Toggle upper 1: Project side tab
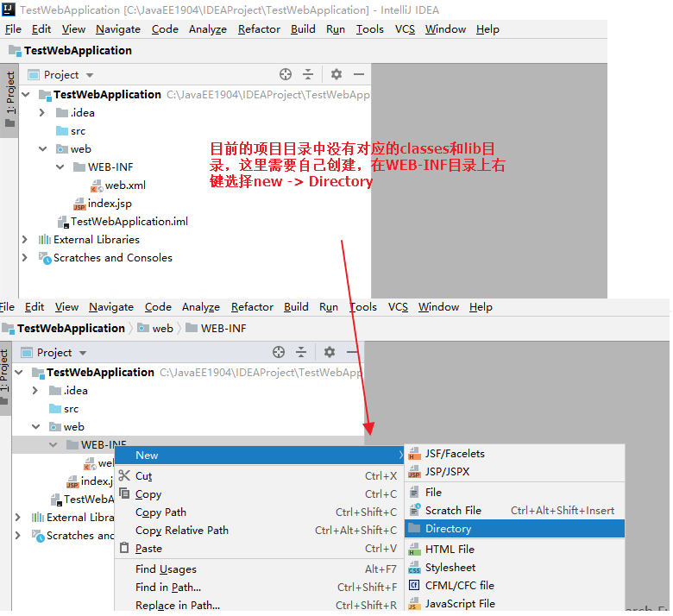The height and width of the screenshot is (616, 673). coord(9,100)
